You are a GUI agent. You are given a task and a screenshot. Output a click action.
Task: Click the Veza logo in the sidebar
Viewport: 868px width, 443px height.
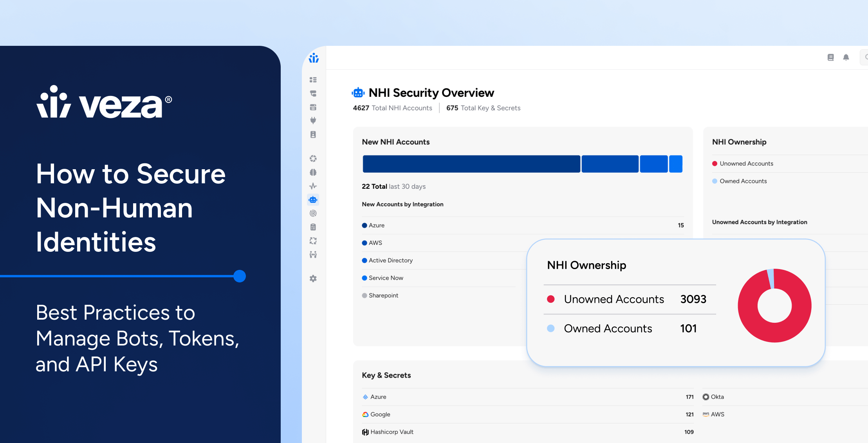(314, 58)
